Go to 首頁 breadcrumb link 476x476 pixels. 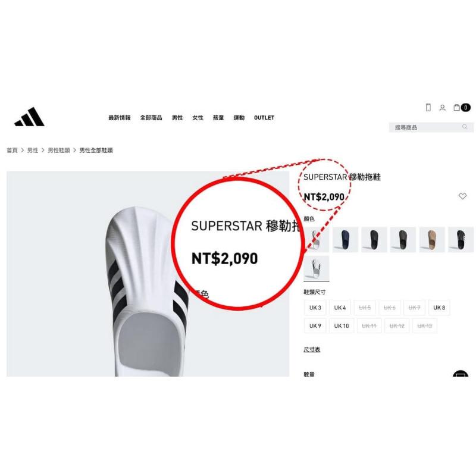click(x=12, y=151)
